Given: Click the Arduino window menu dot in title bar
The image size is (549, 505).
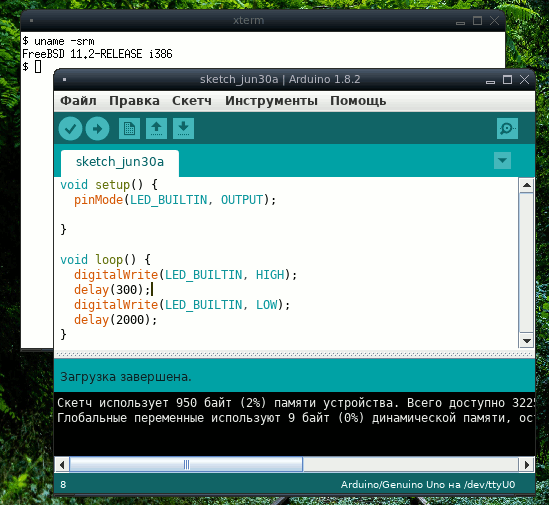Looking at the screenshot, I should click(x=64, y=79).
